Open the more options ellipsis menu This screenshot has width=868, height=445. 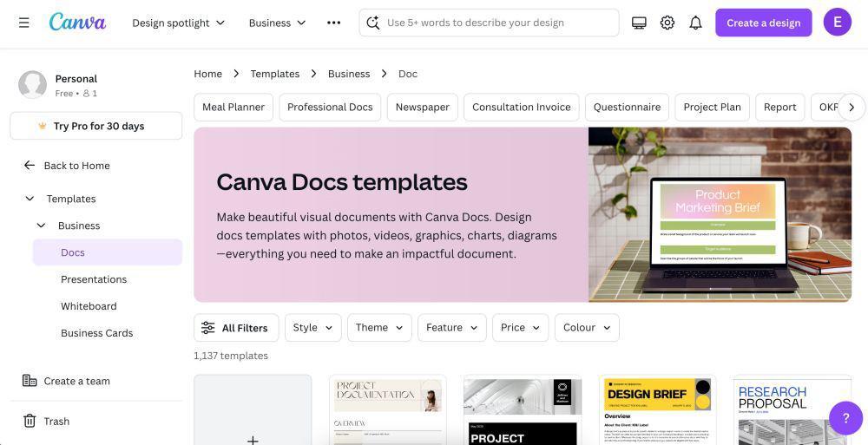click(x=334, y=23)
